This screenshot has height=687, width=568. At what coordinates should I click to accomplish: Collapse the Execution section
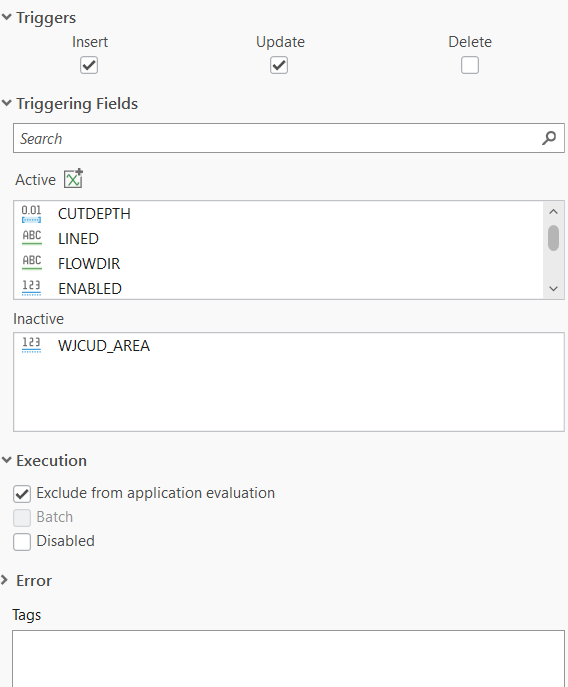pyautogui.click(x=7, y=460)
